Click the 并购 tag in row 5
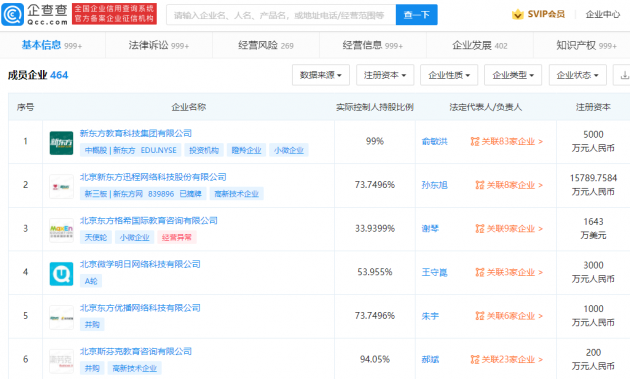Image resolution: width=630 pixels, height=379 pixels. click(x=92, y=325)
